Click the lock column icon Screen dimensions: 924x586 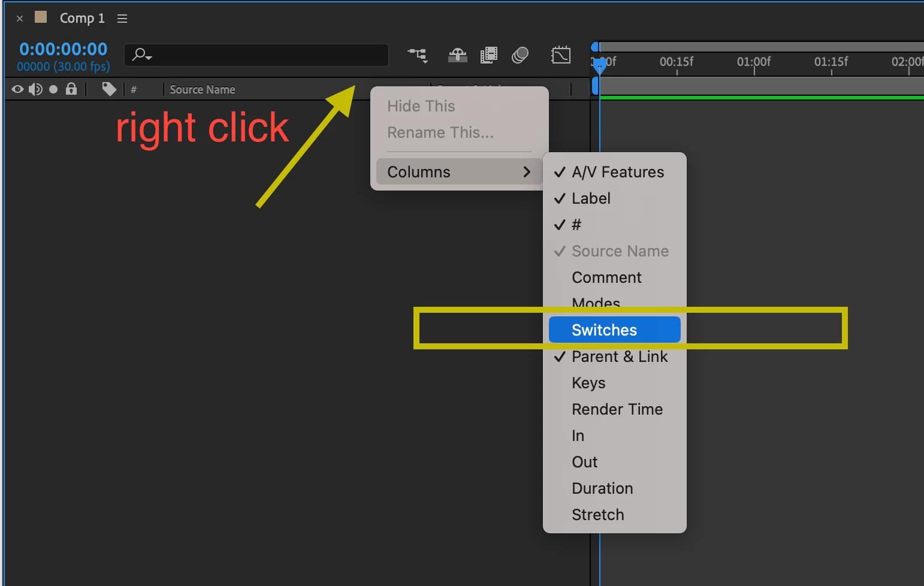pos(71,89)
